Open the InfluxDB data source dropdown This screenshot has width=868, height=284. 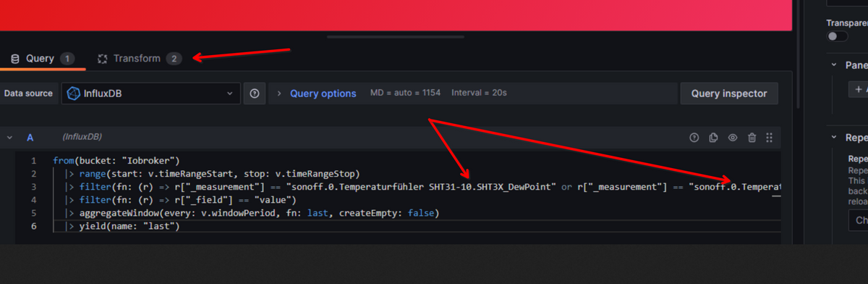[151, 93]
